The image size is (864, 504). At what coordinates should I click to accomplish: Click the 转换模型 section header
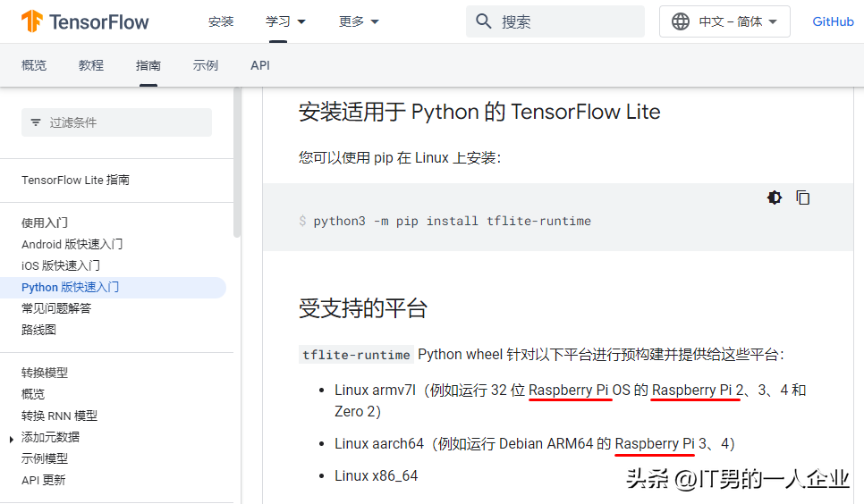pos(45,373)
